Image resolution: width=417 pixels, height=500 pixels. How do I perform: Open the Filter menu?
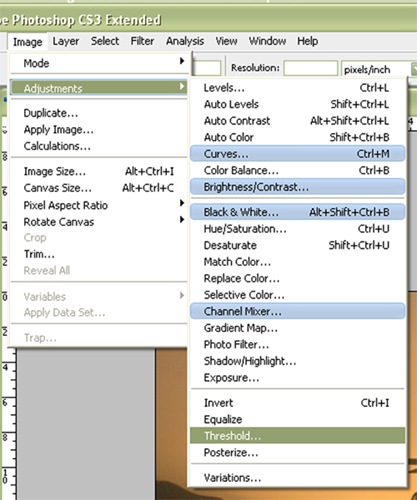tap(142, 41)
